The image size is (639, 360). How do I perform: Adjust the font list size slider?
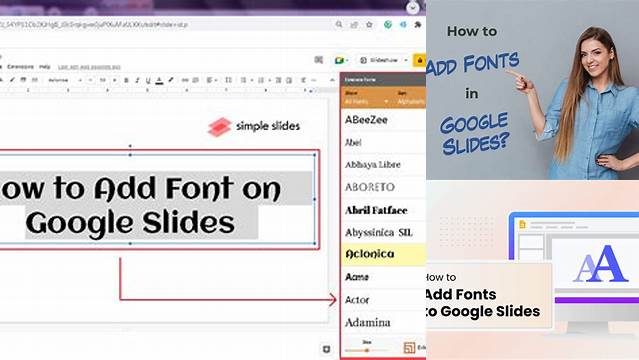tap(367, 350)
